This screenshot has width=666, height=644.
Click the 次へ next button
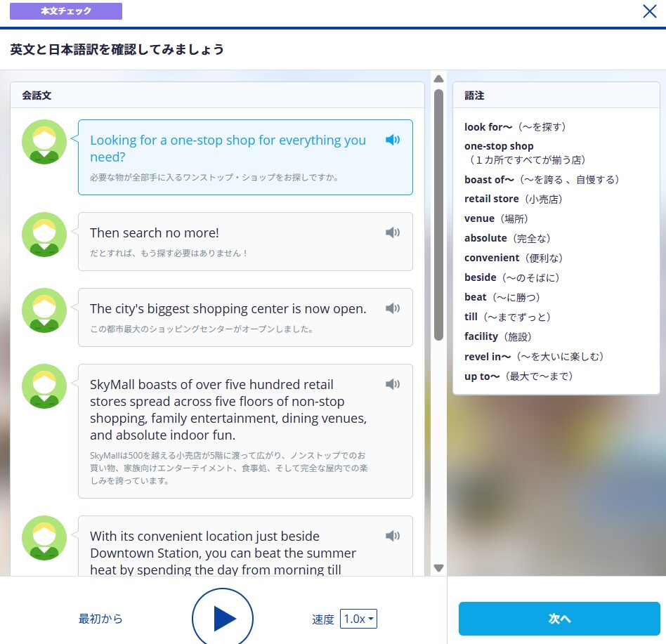tap(559, 619)
